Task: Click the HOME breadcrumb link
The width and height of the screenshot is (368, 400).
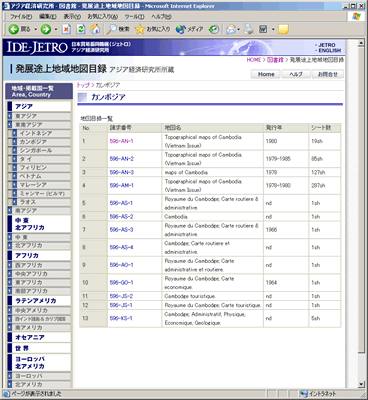Action: point(254,60)
